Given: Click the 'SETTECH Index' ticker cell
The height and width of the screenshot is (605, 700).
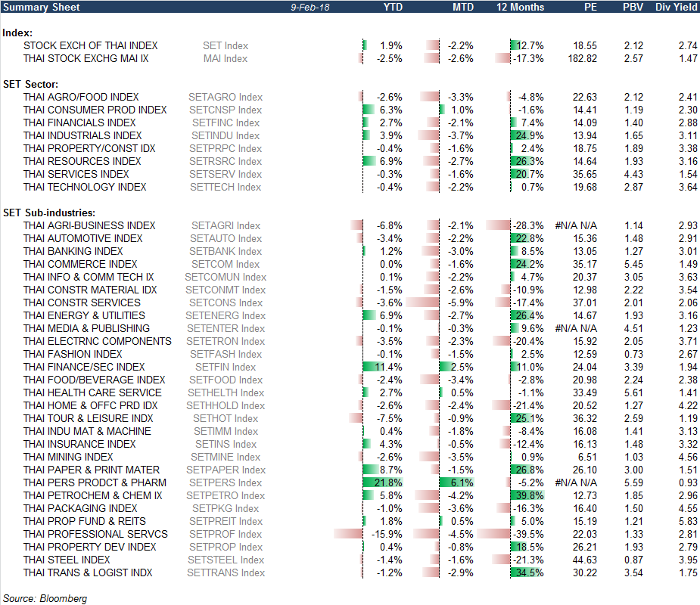Looking at the screenshot, I should (x=226, y=188).
